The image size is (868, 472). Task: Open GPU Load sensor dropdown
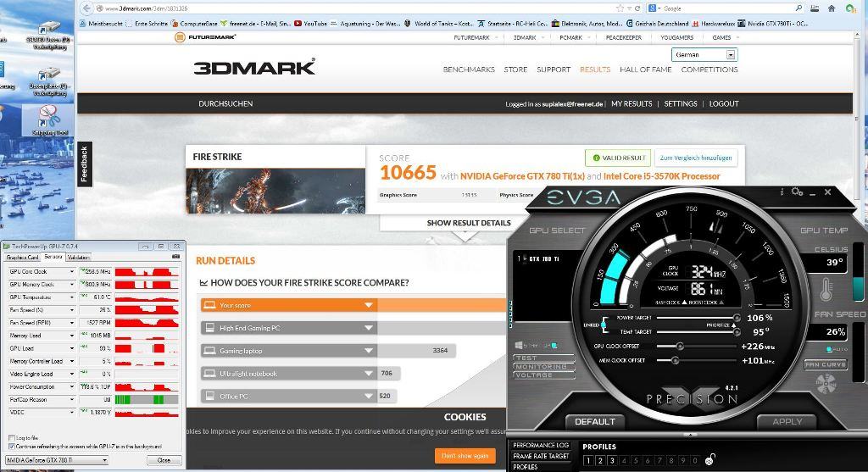71,348
